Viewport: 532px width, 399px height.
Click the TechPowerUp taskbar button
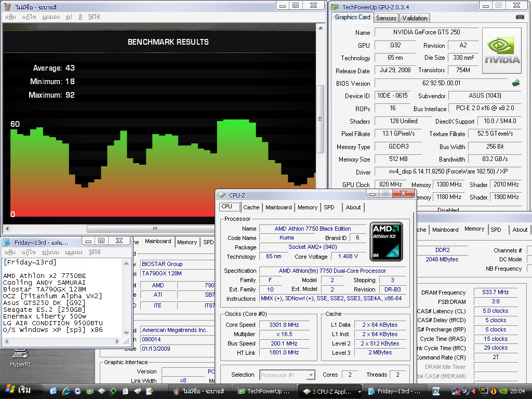point(265,391)
